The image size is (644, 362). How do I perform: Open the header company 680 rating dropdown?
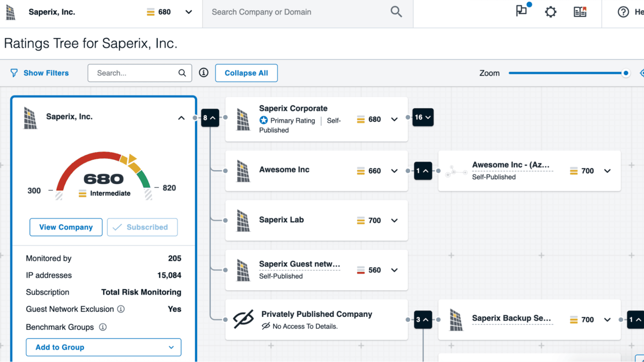(x=188, y=12)
